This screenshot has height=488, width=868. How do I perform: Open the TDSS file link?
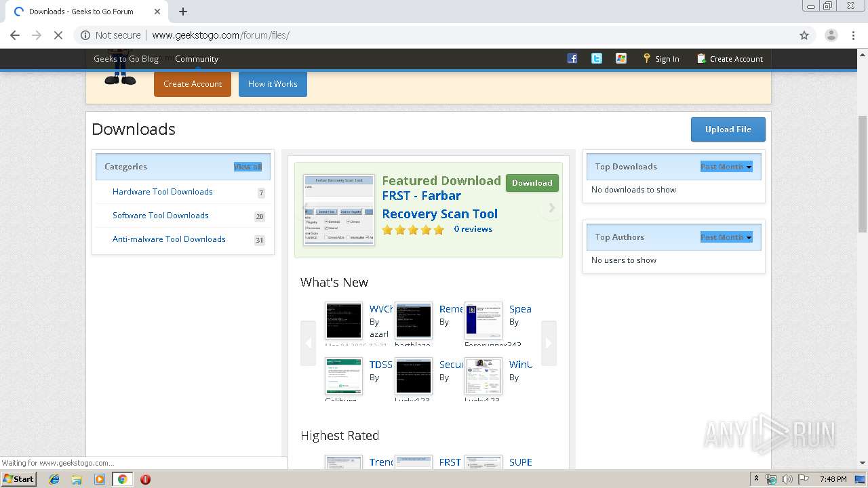(x=380, y=365)
